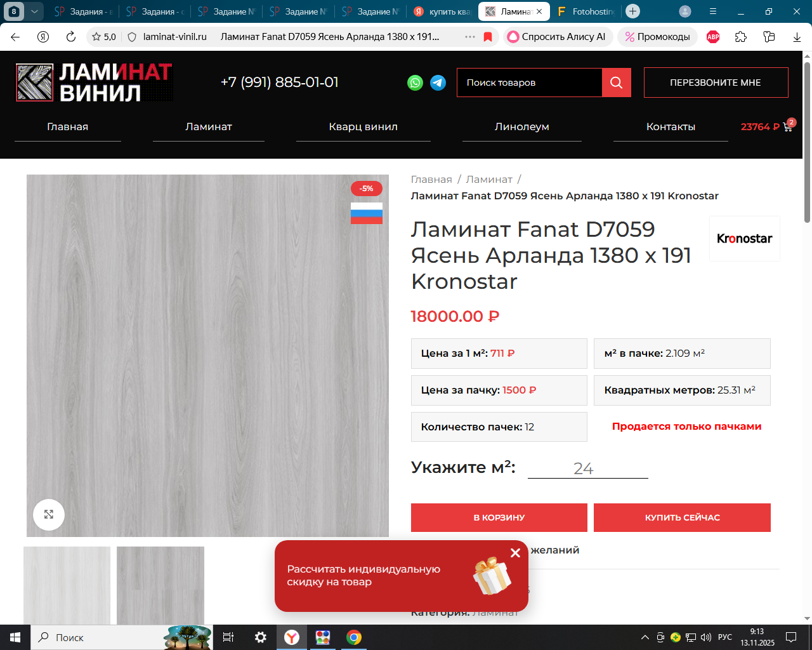Open the browser extensions puzzle icon
This screenshot has width=812, height=650.
point(741,37)
